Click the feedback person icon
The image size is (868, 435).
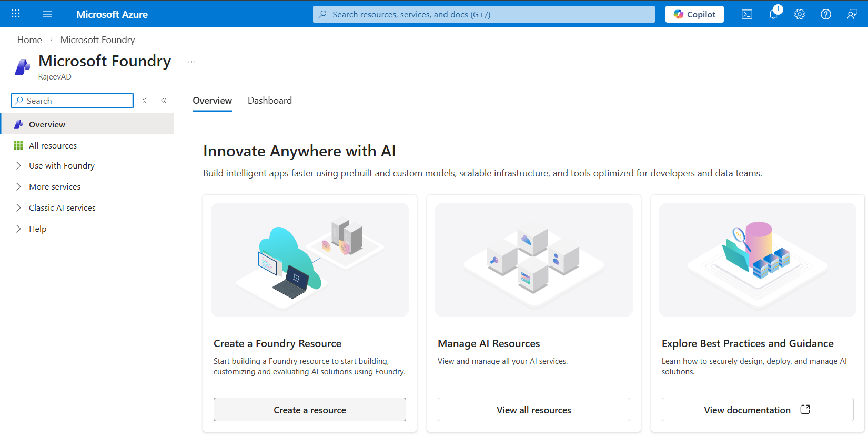click(x=852, y=14)
